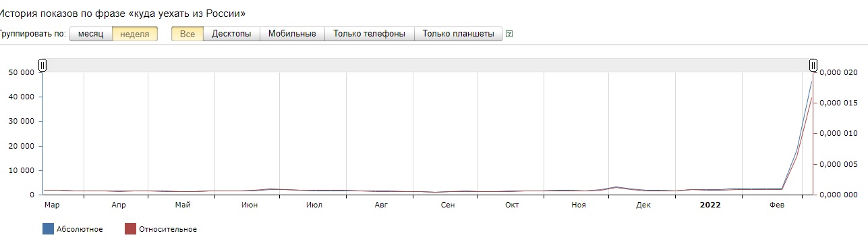Show Только планшеты statistics

click(x=459, y=34)
